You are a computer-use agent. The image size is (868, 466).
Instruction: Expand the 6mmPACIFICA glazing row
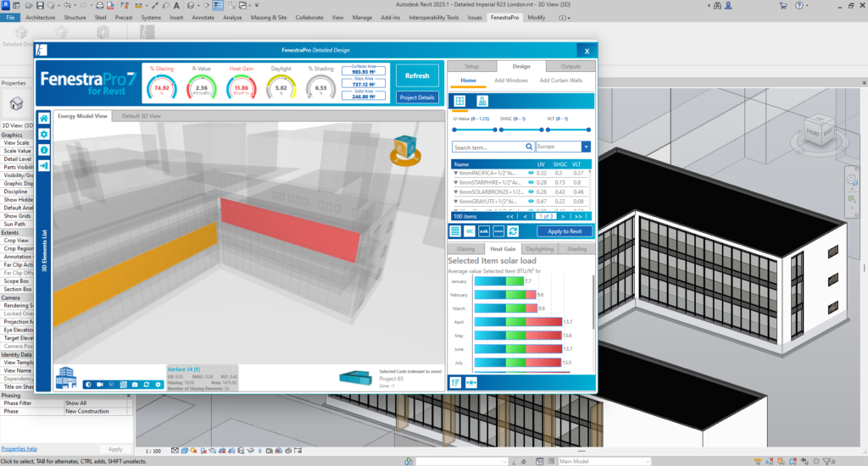click(x=455, y=173)
